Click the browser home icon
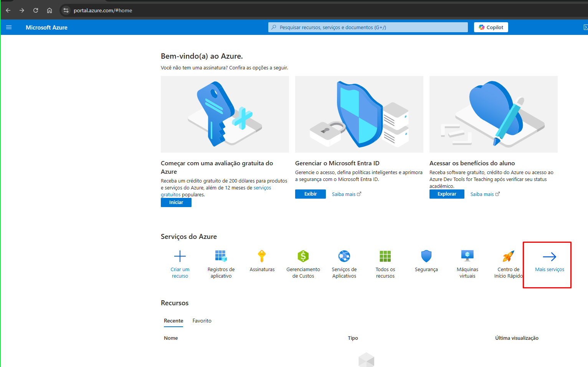The width and height of the screenshot is (588, 367). 50,10
